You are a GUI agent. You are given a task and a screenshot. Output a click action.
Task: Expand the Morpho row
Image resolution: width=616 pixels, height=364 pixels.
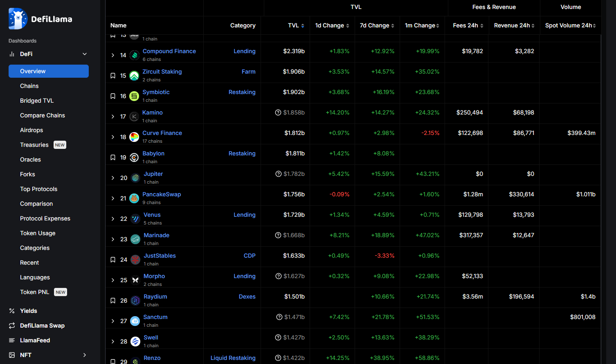pos(113,280)
